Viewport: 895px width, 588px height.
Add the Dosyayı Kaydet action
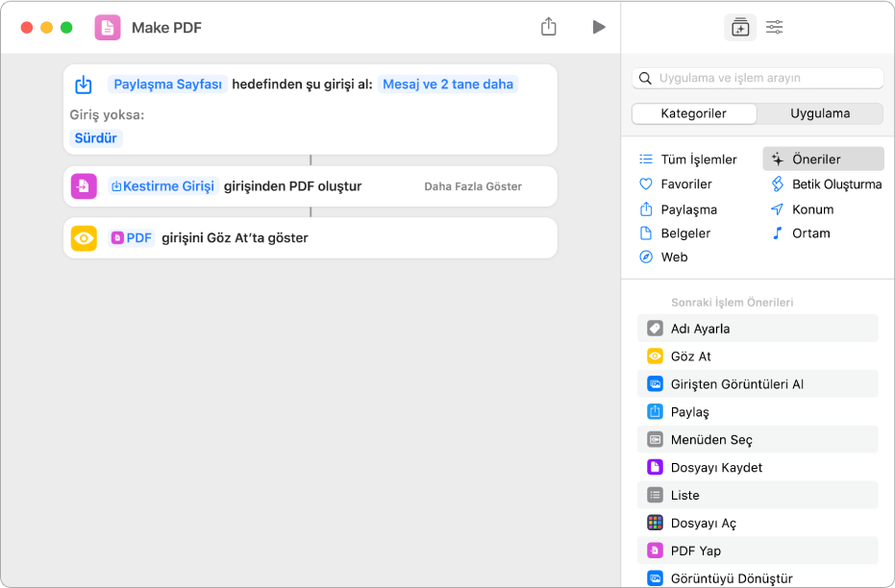[x=716, y=467]
